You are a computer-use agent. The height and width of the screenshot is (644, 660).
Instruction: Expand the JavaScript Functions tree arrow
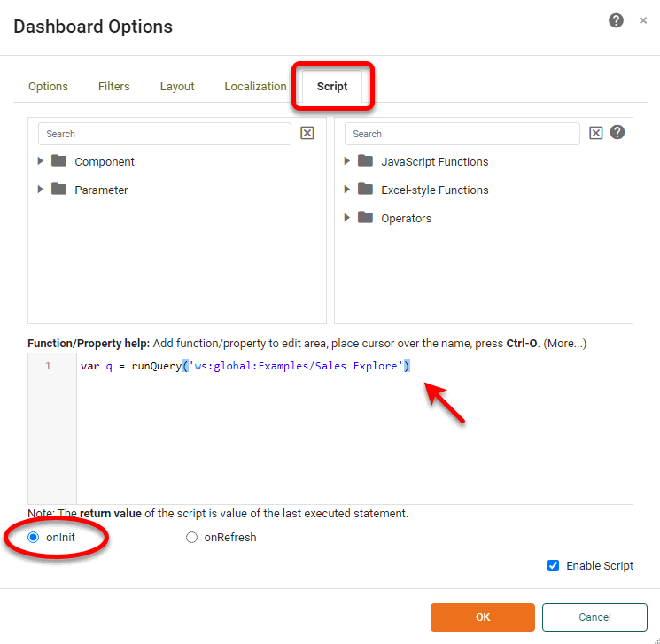347,161
